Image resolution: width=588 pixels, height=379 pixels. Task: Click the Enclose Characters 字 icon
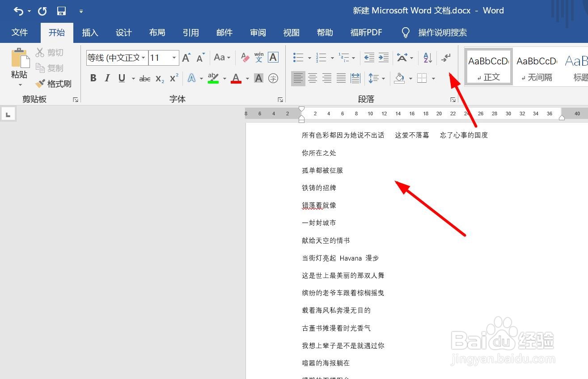tap(273, 78)
